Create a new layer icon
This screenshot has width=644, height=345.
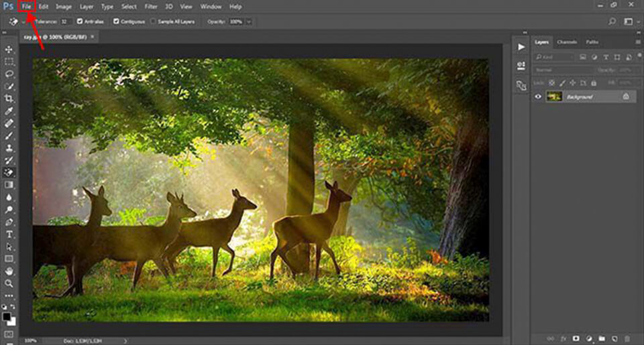pos(614,339)
